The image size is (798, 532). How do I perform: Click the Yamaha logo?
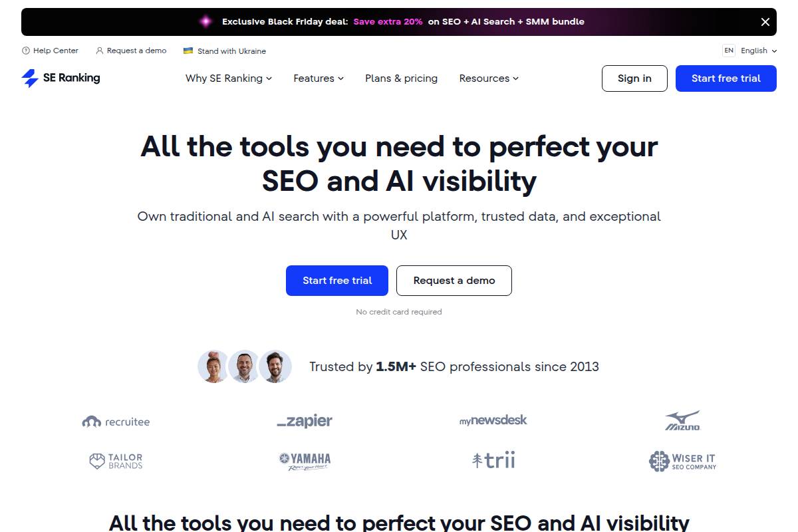(x=305, y=461)
